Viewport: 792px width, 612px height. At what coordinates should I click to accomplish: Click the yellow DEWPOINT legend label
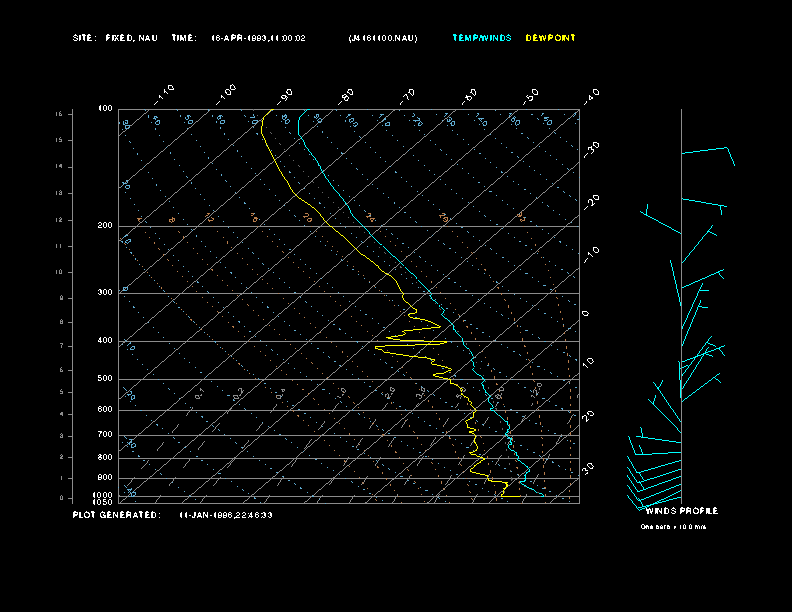(550, 38)
